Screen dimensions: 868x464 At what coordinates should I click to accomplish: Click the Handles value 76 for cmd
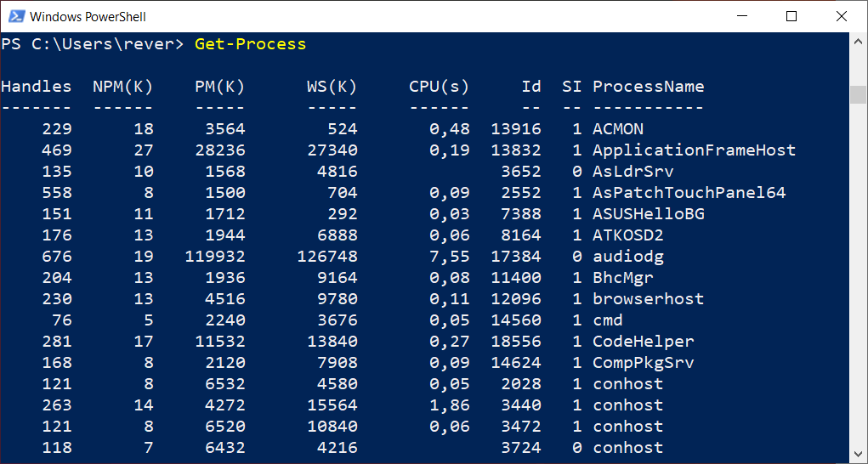coord(62,320)
